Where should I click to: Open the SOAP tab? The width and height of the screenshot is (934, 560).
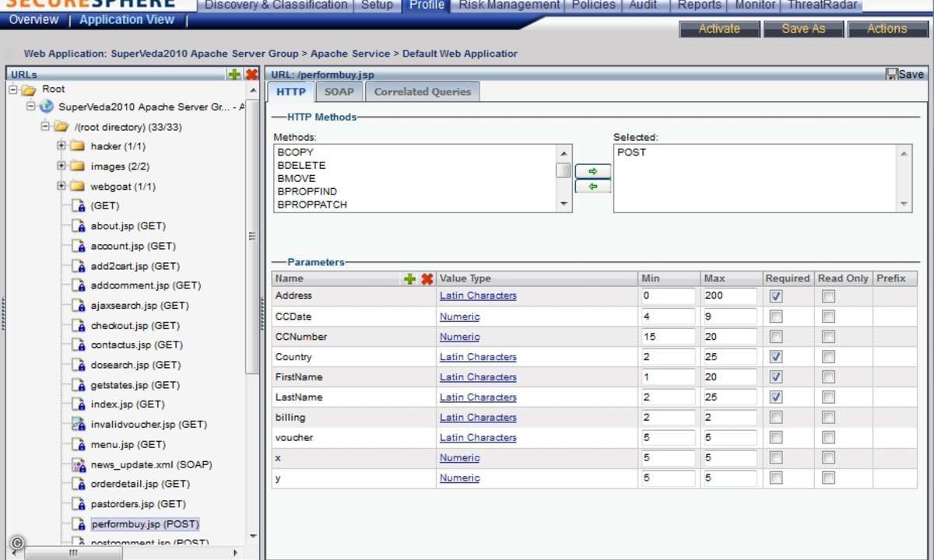pyautogui.click(x=339, y=92)
